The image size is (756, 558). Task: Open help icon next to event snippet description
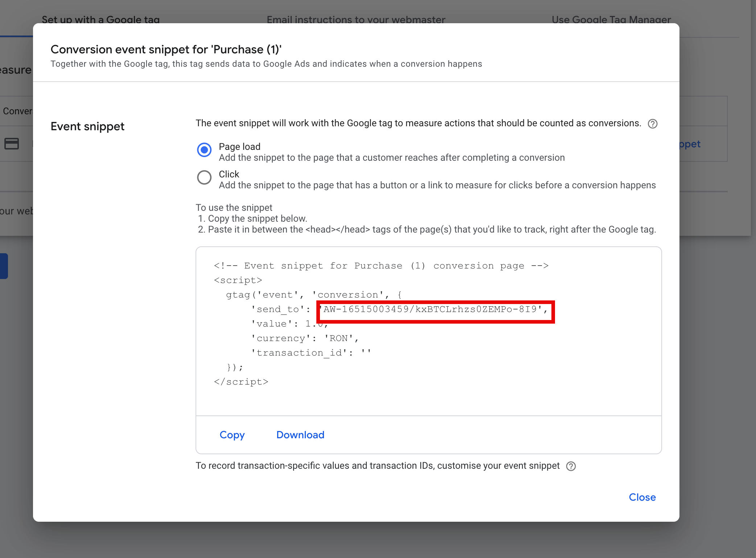(652, 124)
